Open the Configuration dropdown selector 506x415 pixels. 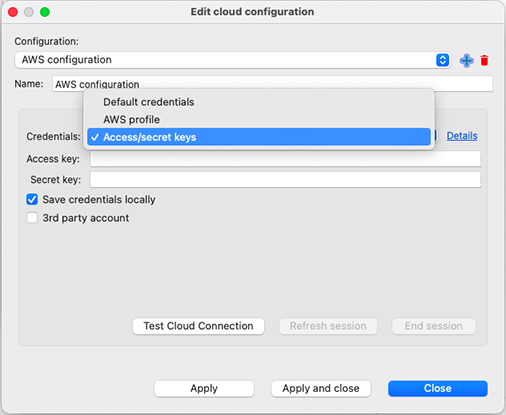click(x=233, y=60)
